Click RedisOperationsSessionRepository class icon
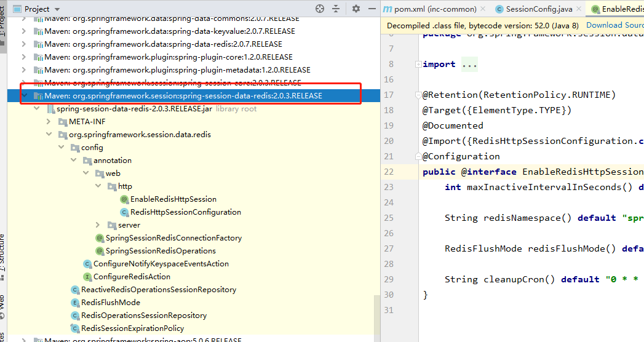Screen dimensions: 644x342 (x=75, y=316)
